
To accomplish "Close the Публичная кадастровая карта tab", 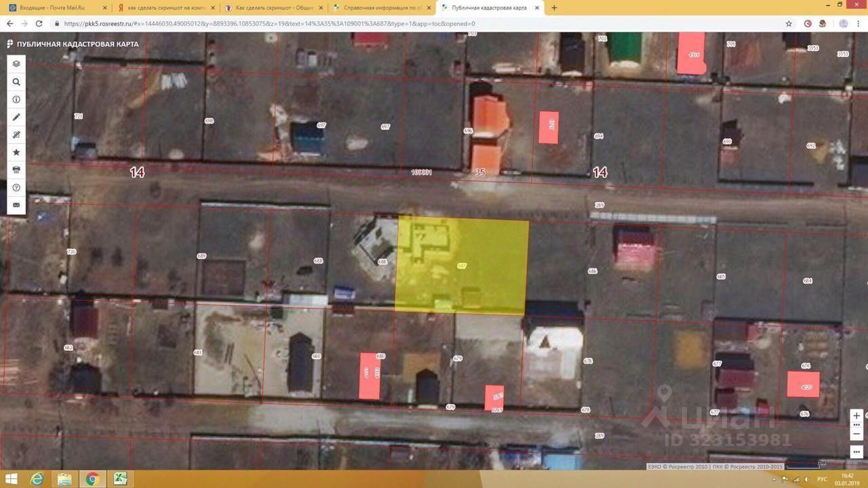I will pos(536,7).
